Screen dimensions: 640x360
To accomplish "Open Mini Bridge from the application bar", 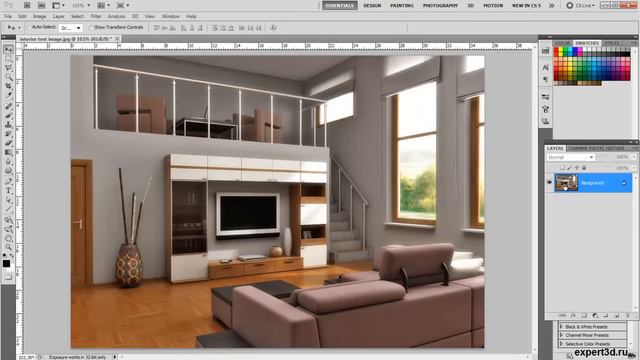I will click(41, 5).
